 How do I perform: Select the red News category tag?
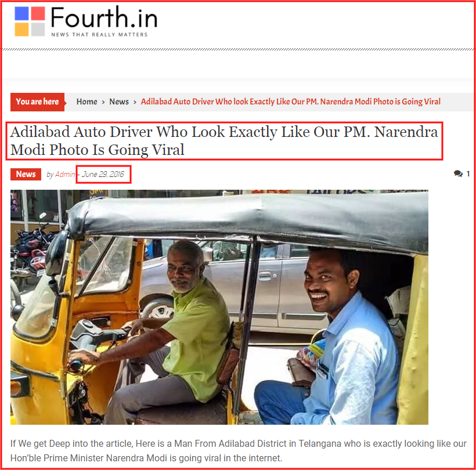(x=26, y=174)
